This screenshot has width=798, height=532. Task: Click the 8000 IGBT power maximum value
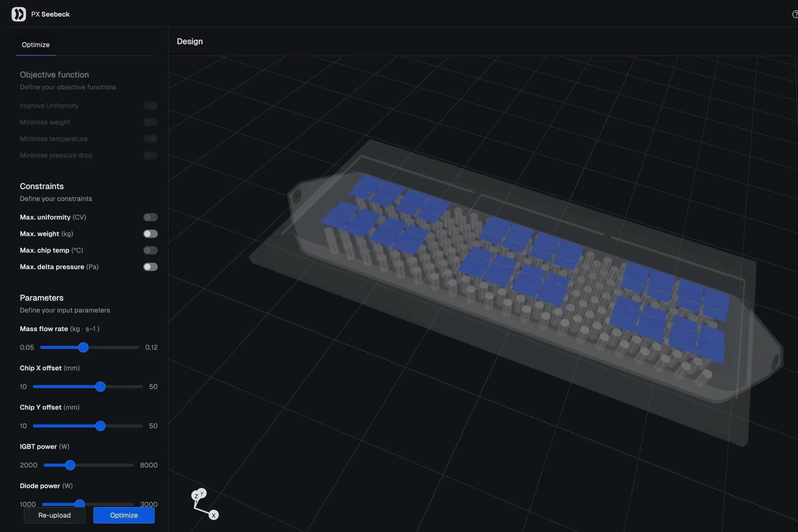(x=149, y=465)
